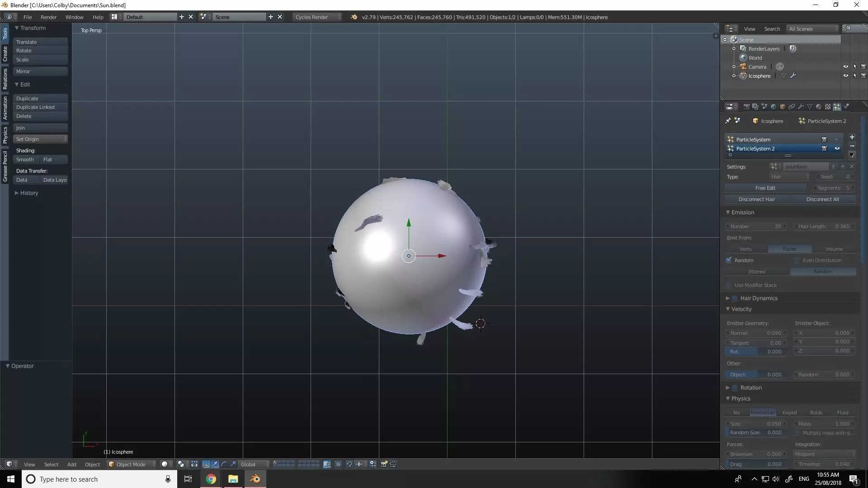868x488 pixels.
Task: Click the viewport shading sphere button
Action: [x=165, y=464]
